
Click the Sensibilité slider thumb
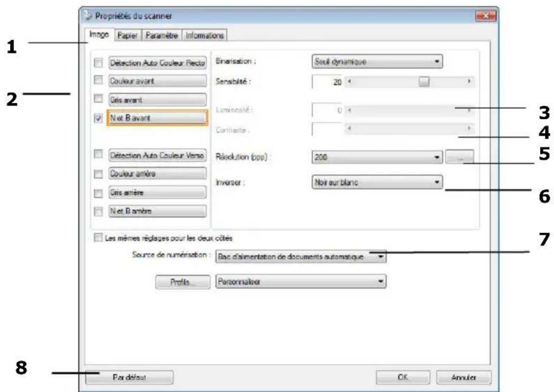click(424, 81)
